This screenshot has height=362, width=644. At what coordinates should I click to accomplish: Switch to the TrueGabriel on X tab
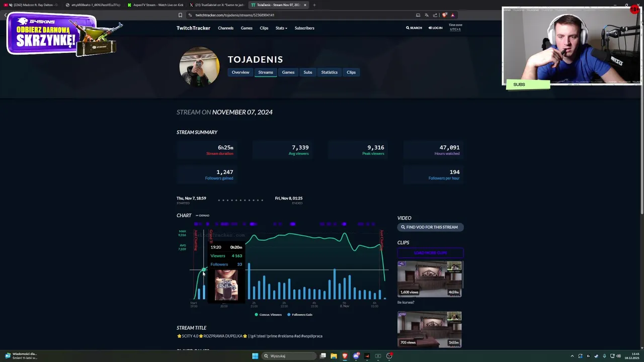click(216, 5)
